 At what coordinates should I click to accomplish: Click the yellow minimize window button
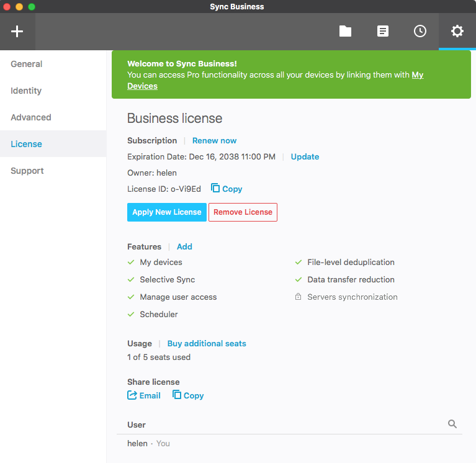[x=19, y=7]
